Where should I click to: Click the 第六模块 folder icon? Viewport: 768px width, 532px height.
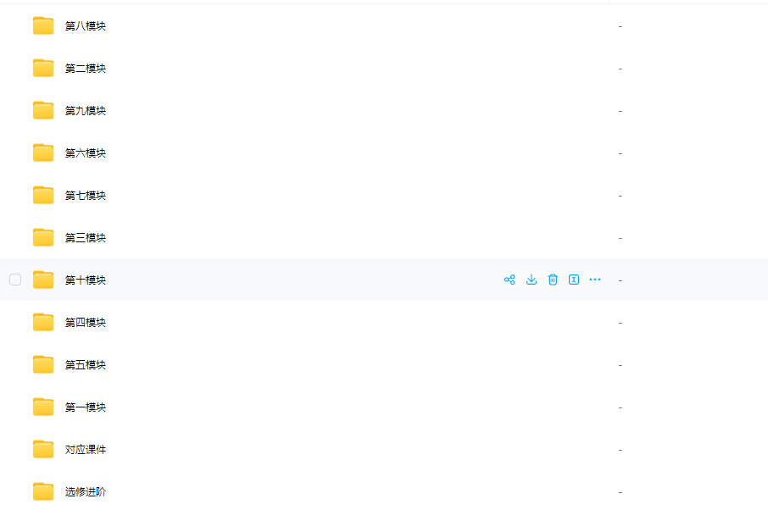click(43, 152)
